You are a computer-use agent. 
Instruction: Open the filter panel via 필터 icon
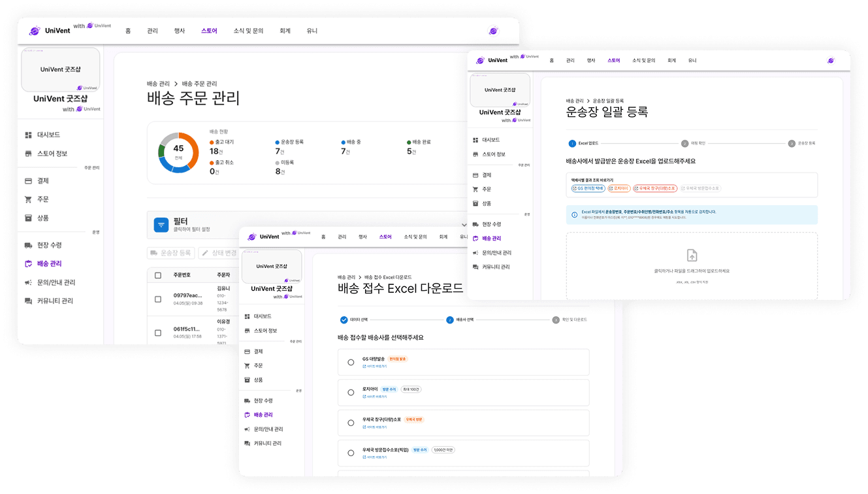tap(160, 225)
